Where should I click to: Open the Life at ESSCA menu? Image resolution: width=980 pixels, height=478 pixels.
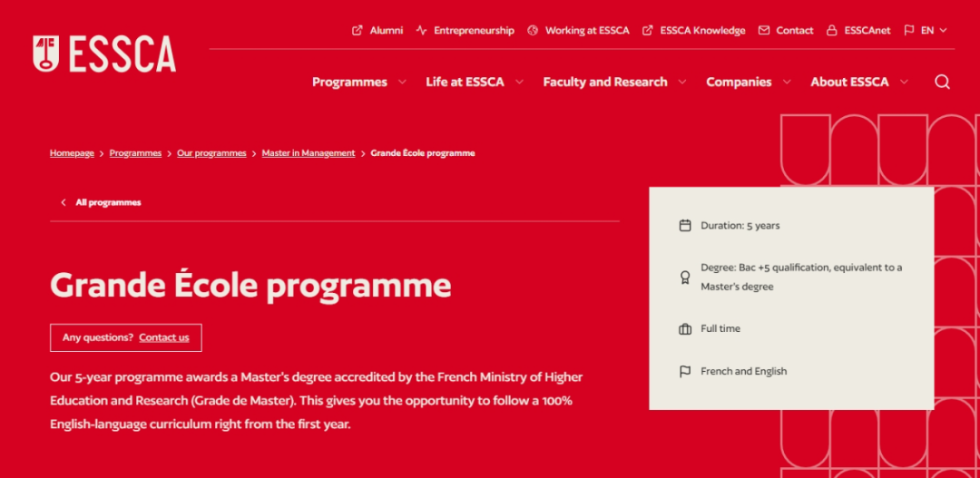(x=465, y=82)
